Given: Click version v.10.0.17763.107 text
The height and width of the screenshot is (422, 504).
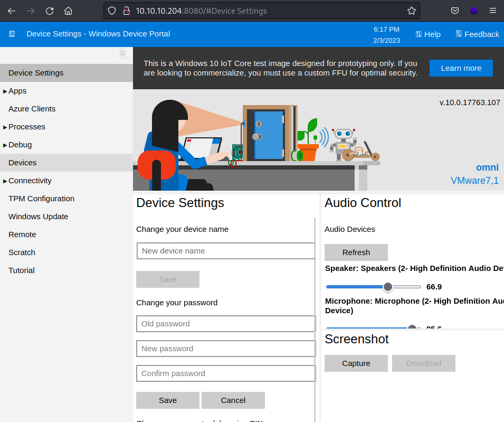Looking at the screenshot, I should (470, 102).
